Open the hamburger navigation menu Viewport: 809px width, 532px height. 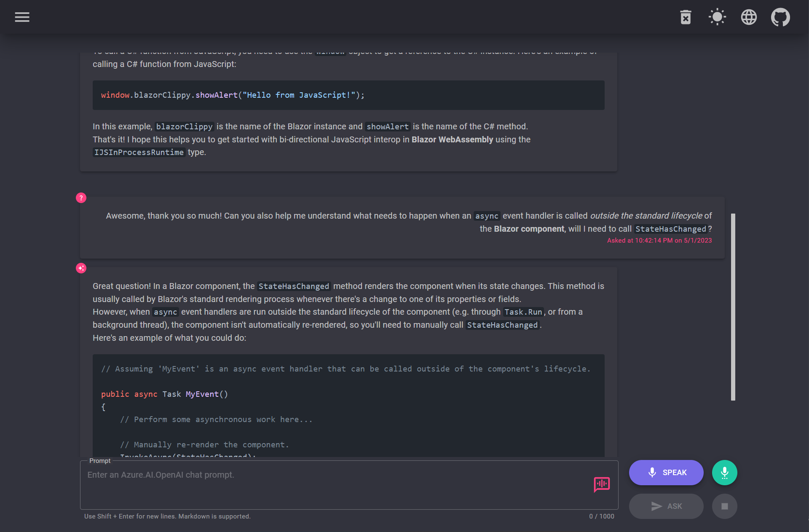coord(22,17)
